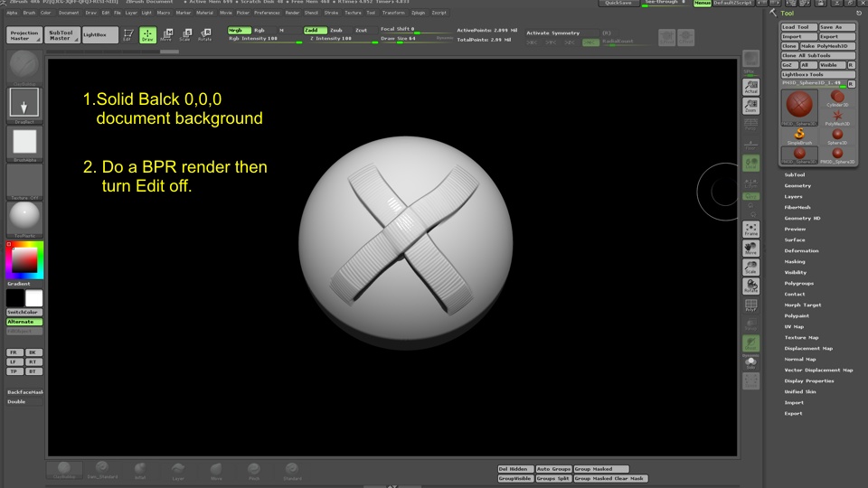Open the Alpha menu
Screen dimensions: 868x488
12,13
